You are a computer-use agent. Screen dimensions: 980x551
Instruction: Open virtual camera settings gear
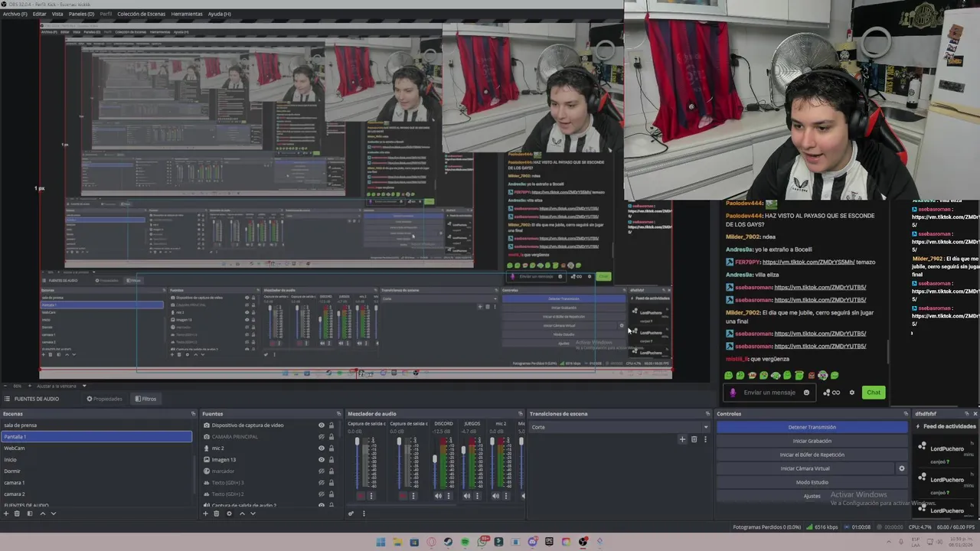(x=901, y=468)
